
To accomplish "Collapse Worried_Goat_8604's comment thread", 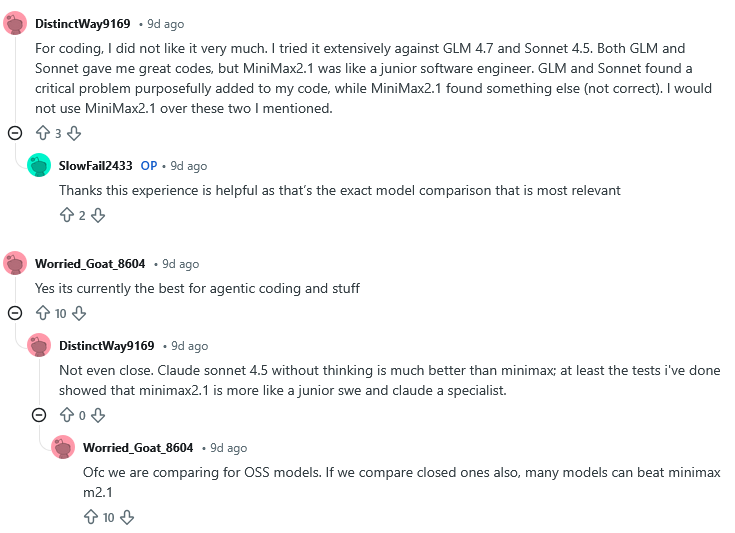I will [x=15, y=313].
